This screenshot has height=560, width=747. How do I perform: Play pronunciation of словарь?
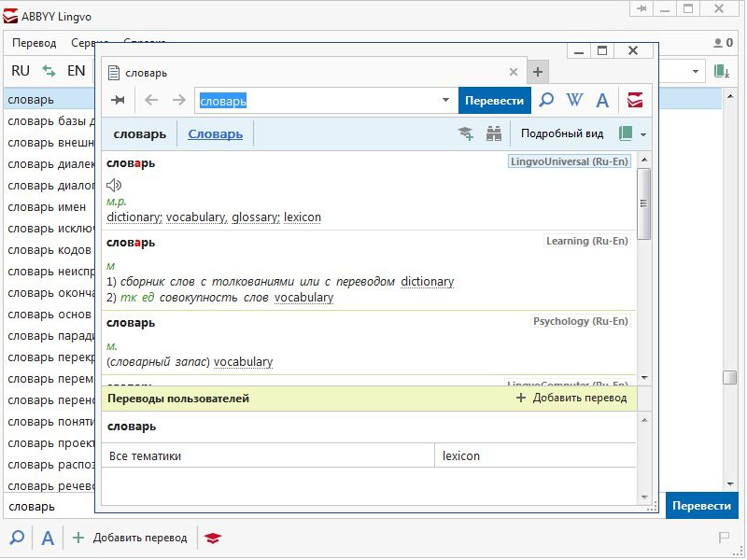(114, 185)
